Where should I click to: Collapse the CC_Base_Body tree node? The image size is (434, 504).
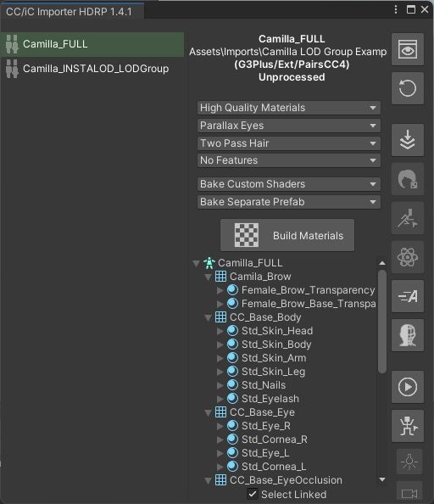click(x=208, y=317)
